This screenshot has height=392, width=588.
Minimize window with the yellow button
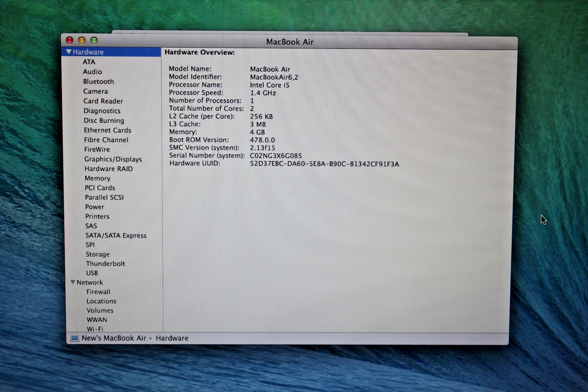point(82,40)
